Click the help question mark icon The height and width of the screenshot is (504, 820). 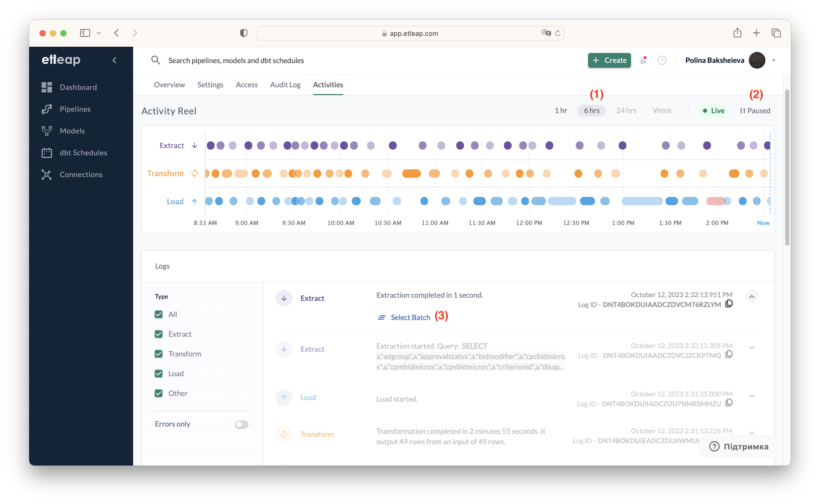tap(662, 60)
